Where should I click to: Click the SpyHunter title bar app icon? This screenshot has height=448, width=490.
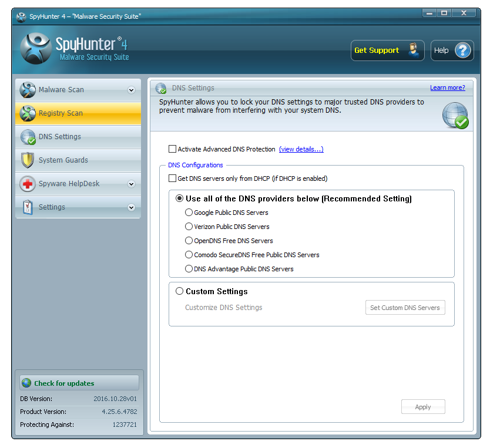coord(21,16)
